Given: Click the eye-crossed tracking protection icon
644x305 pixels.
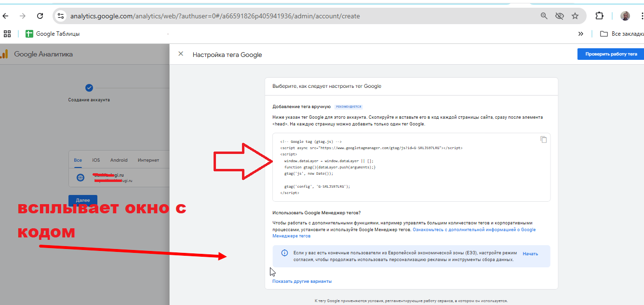Looking at the screenshot, I should tap(559, 16).
